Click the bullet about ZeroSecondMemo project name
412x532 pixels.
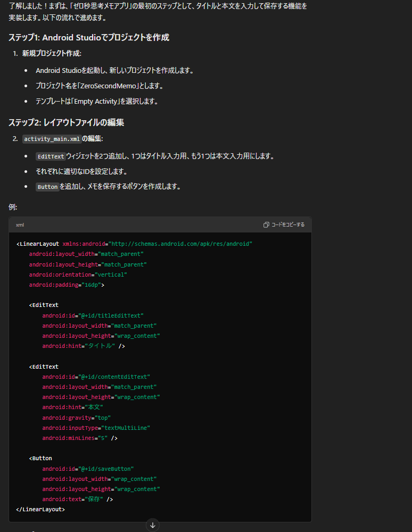(100, 86)
